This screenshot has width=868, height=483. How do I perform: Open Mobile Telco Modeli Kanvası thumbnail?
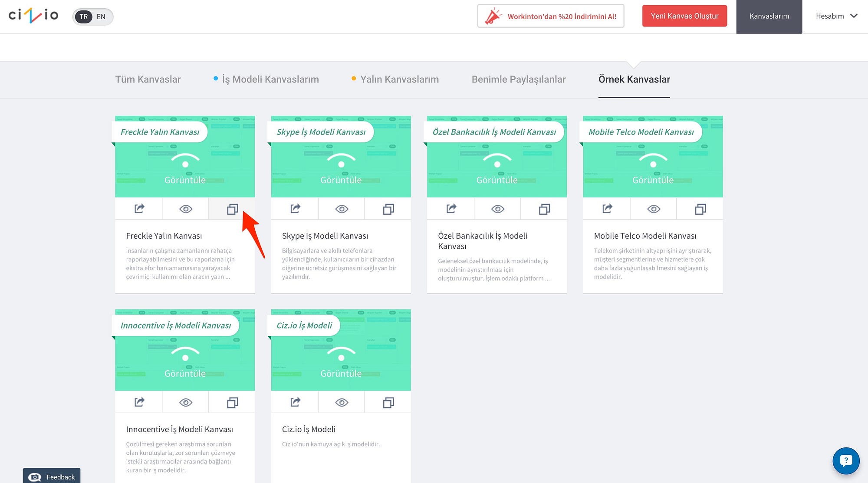[653, 157]
